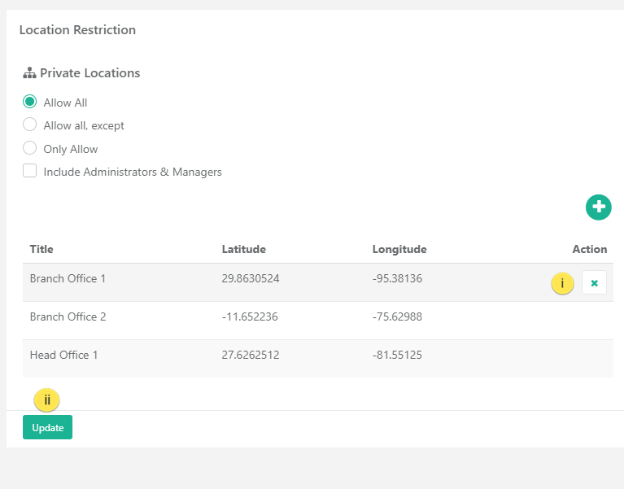Click the Longitude column header

399,249
